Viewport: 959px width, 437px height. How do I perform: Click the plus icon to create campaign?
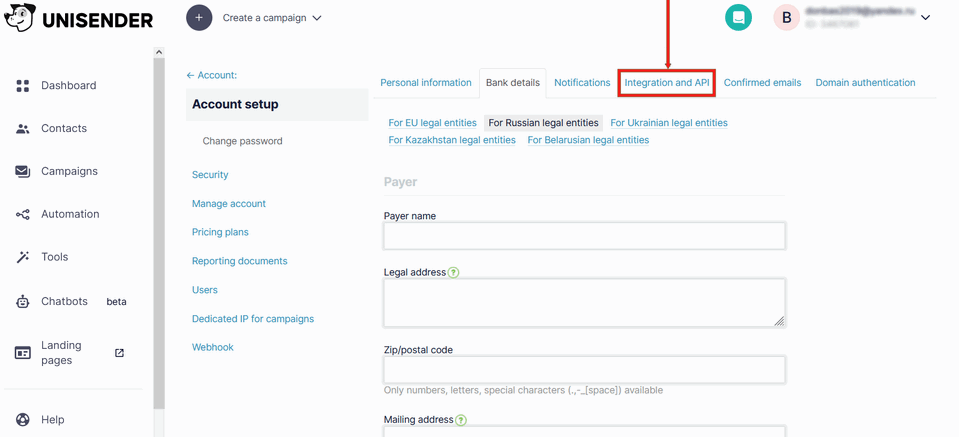199,18
